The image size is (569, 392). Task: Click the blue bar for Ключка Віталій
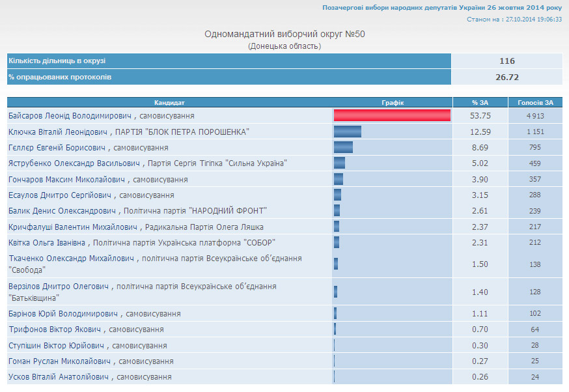[x=347, y=132]
